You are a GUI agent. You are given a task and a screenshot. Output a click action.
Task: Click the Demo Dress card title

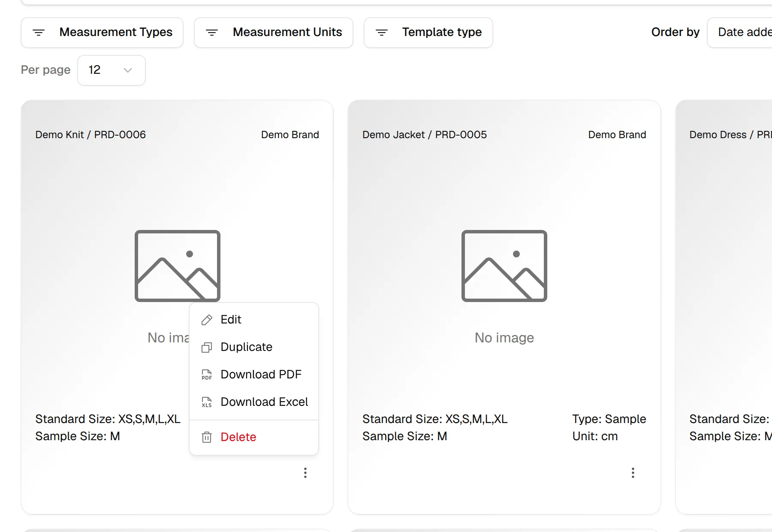731,135
